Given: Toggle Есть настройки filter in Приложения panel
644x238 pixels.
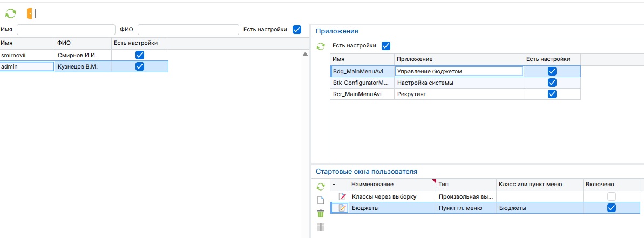Looking at the screenshot, I should pos(385,45).
